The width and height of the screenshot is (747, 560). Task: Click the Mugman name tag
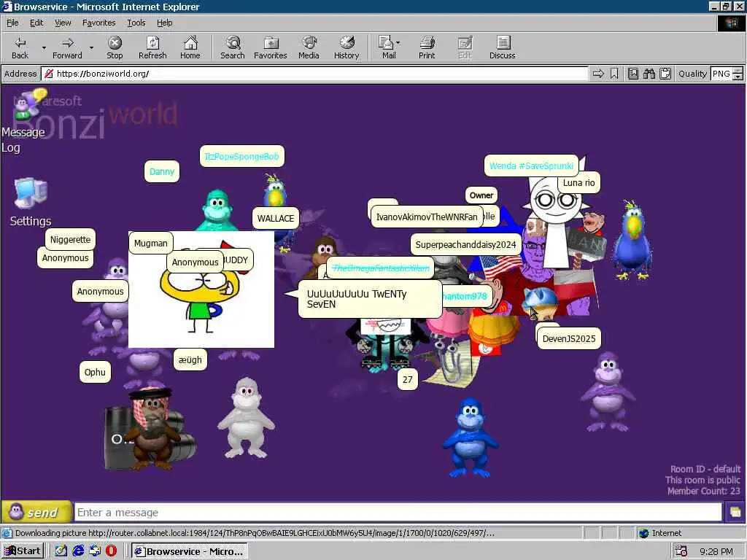(x=150, y=244)
